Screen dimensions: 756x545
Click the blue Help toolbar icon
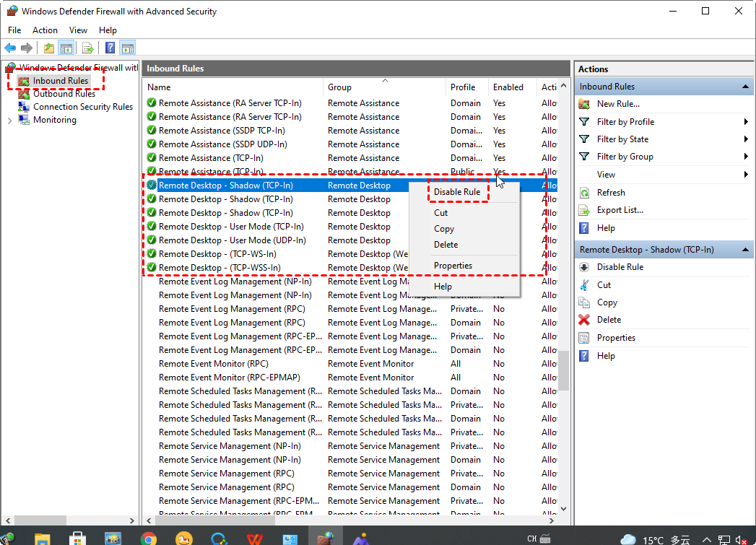pos(110,48)
